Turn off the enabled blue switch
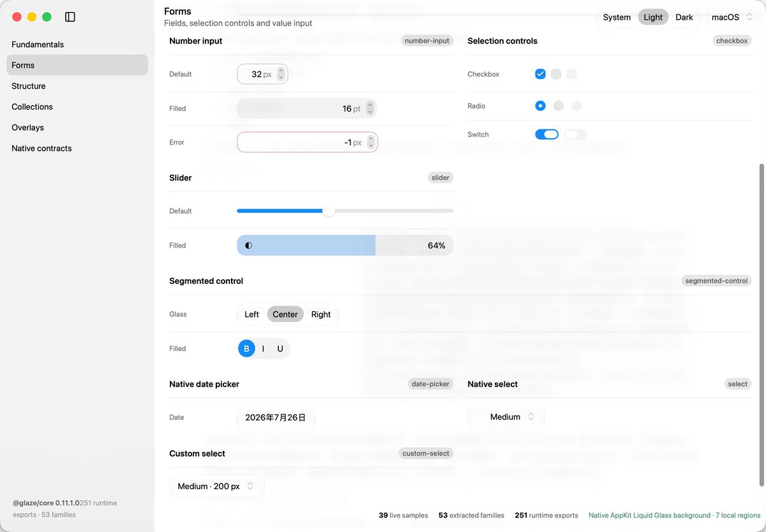 point(546,135)
